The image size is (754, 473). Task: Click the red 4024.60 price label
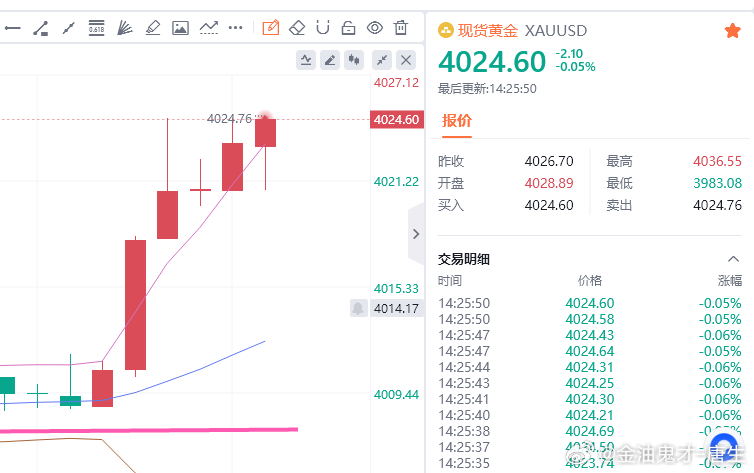(x=397, y=119)
